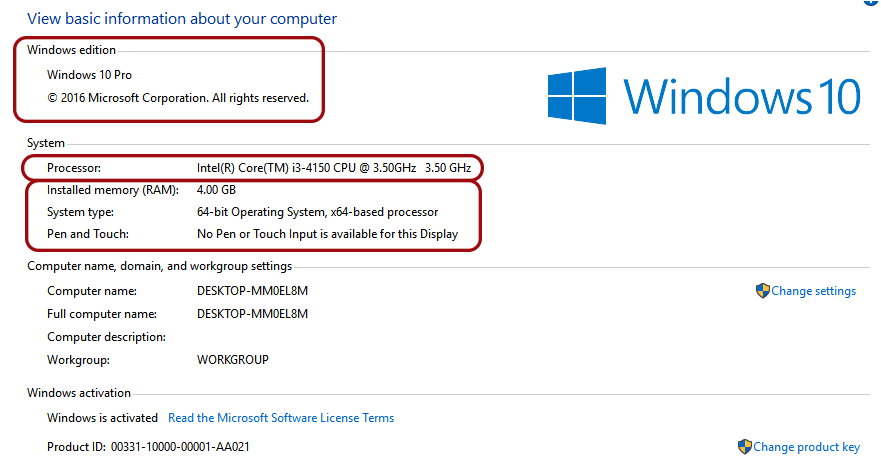Click the shield icon beside Change settings
The image size is (881, 476).
coord(762,291)
